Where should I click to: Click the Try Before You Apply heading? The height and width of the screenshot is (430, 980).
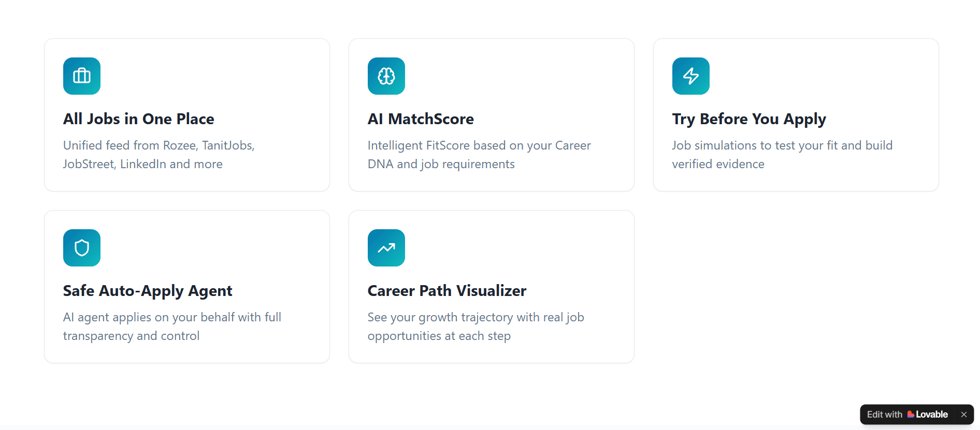coord(749,119)
